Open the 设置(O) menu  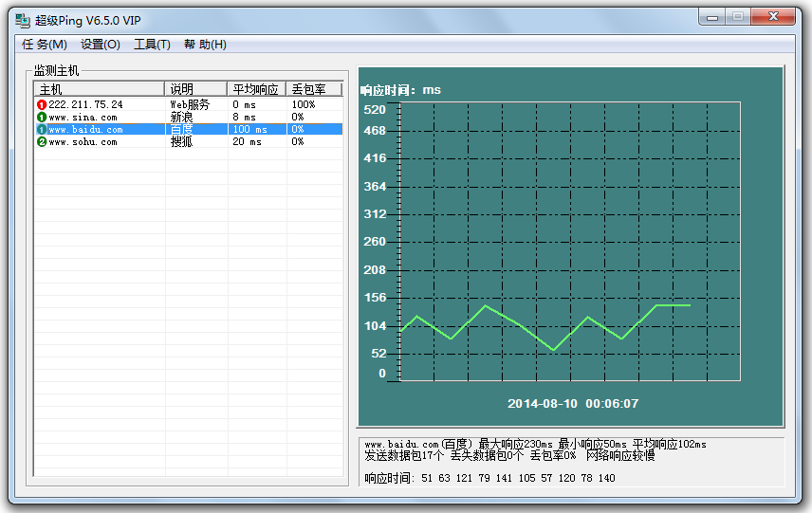[101, 45]
